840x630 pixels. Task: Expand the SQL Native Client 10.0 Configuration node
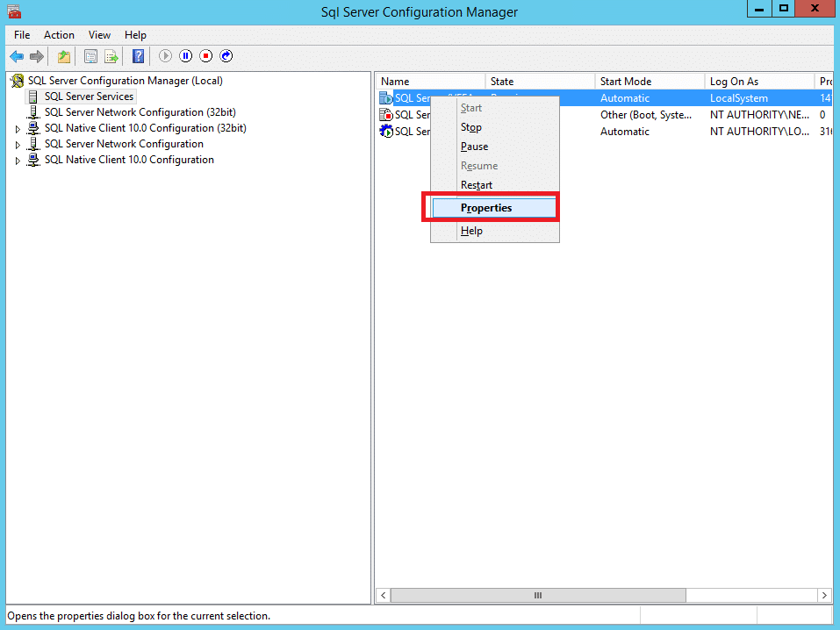point(18,161)
